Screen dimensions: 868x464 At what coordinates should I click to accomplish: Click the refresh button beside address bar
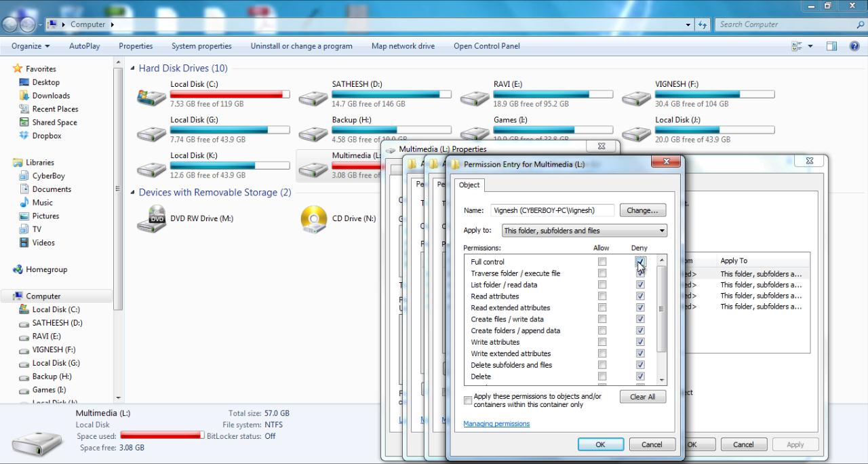point(703,24)
